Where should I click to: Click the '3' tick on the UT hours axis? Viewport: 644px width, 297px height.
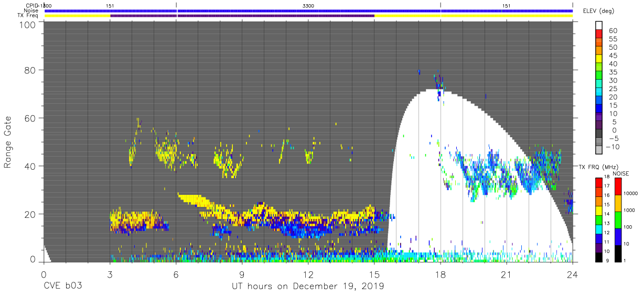[x=110, y=274]
